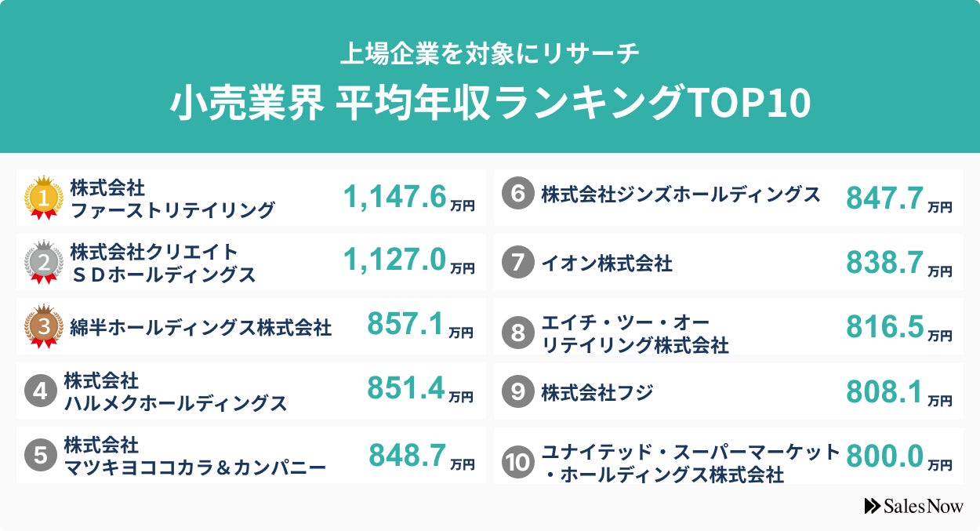Click the SalesNow logo
This screenshot has width=980, height=531.
[913, 507]
